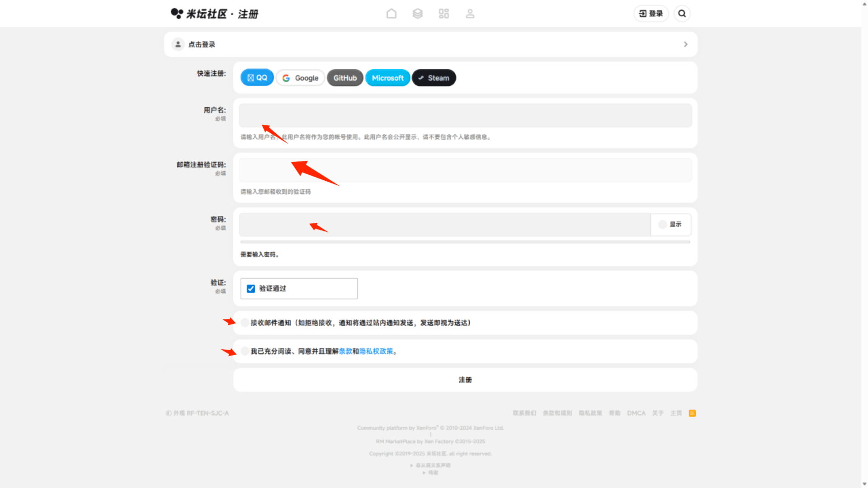Screen dimensions: 868x488
Task: Agree to terms and privacy policy checkbox
Action: 245,351
